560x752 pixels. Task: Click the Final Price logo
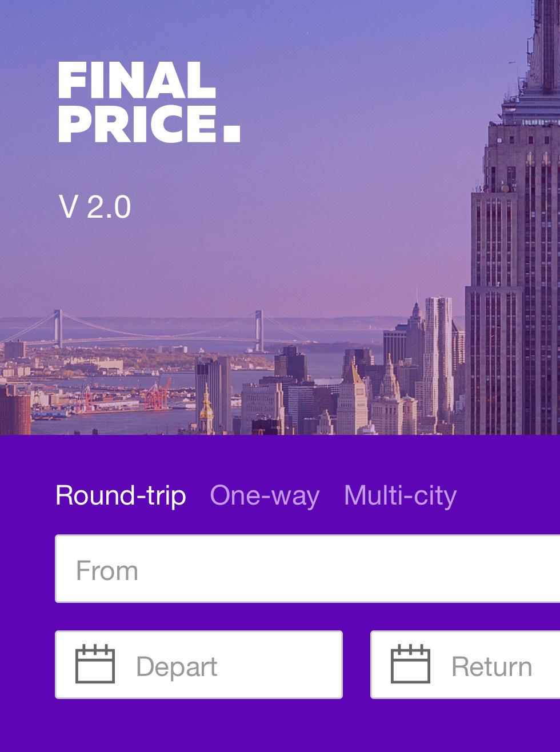pyautogui.click(x=149, y=102)
